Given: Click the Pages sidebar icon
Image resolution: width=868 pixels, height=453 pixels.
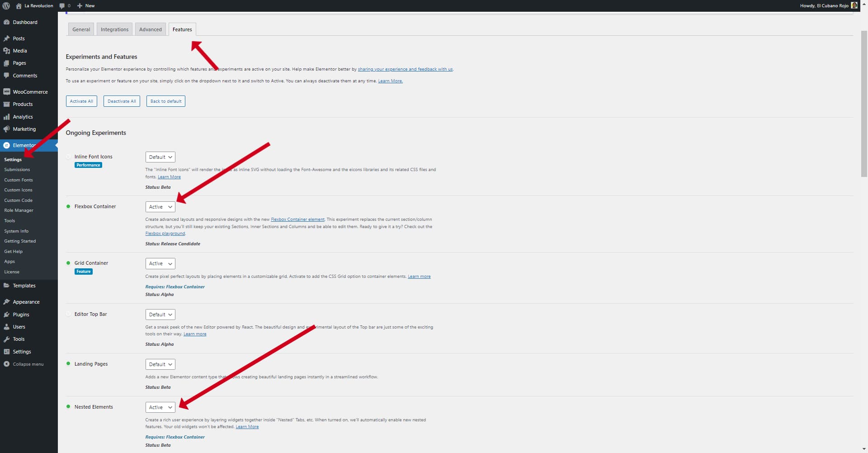Looking at the screenshot, I should [x=6, y=63].
